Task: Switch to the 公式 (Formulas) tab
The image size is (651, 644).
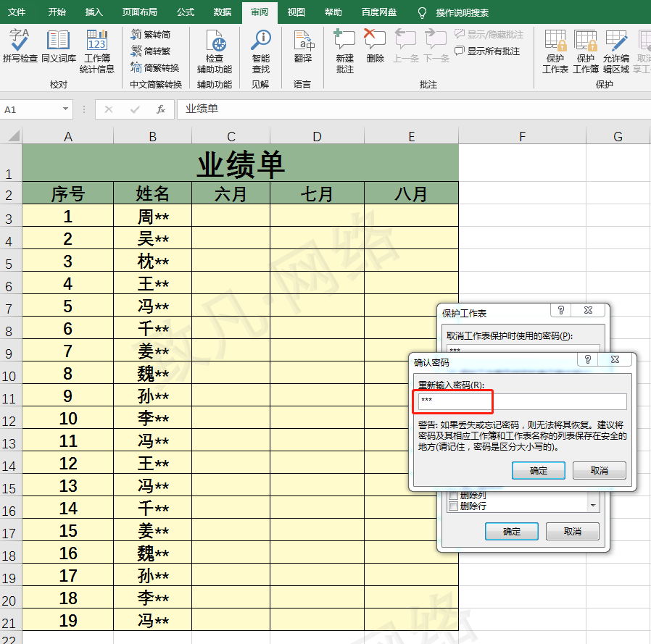Action: pos(186,12)
